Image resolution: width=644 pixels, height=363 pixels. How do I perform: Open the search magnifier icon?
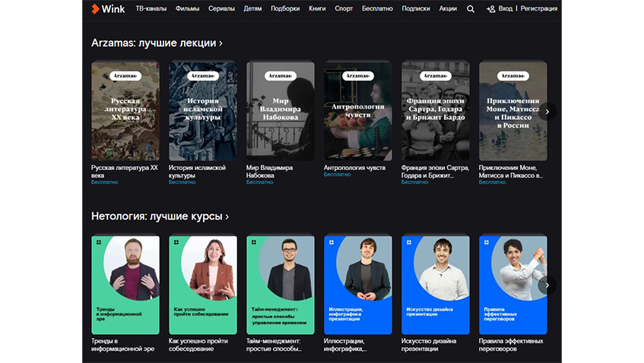tap(471, 8)
